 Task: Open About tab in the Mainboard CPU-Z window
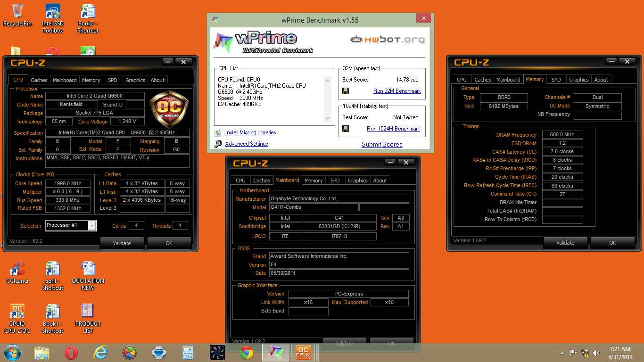coord(380,181)
